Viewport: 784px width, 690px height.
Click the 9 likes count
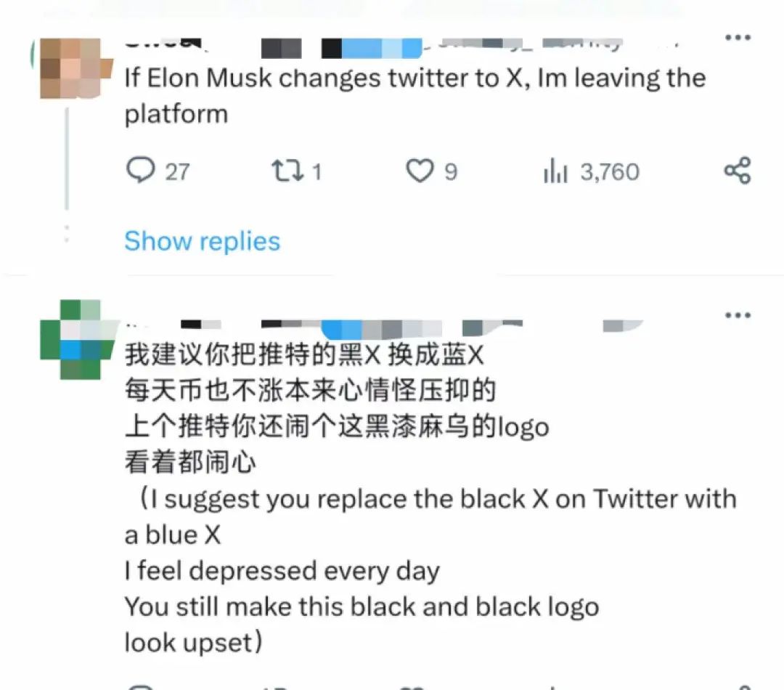[x=451, y=171]
